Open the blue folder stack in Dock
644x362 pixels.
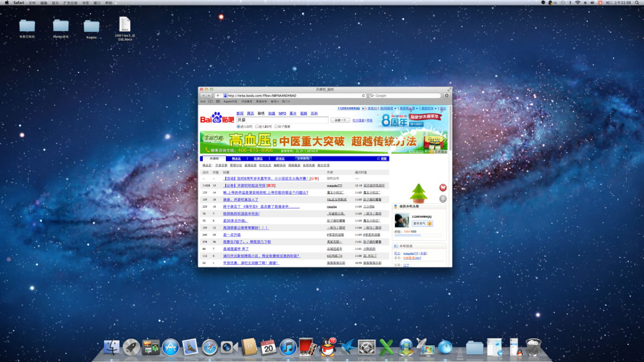[x=474, y=348]
